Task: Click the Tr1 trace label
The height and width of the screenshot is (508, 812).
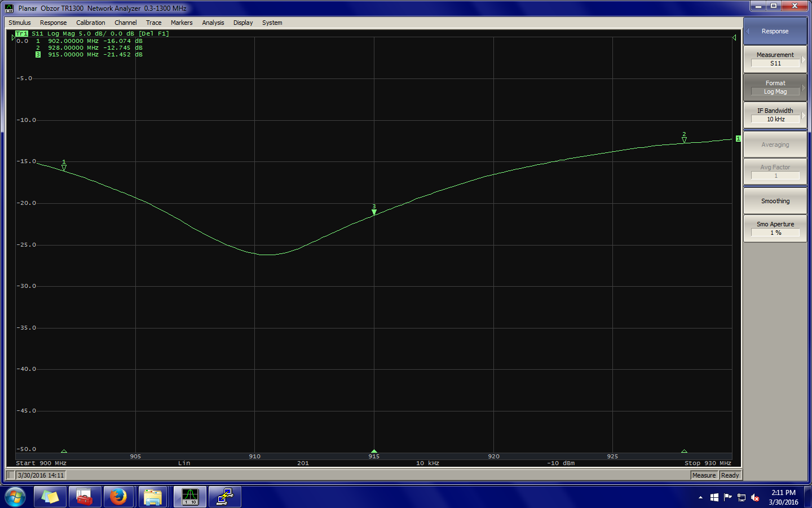Action: coord(21,34)
